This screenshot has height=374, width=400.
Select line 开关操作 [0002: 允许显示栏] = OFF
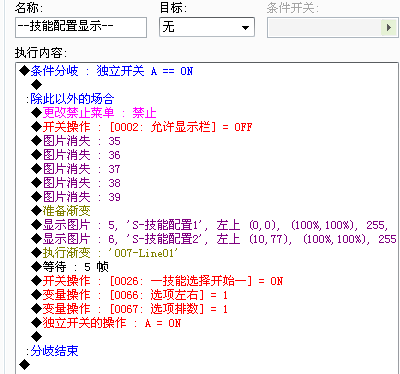[x=142, y=127]
